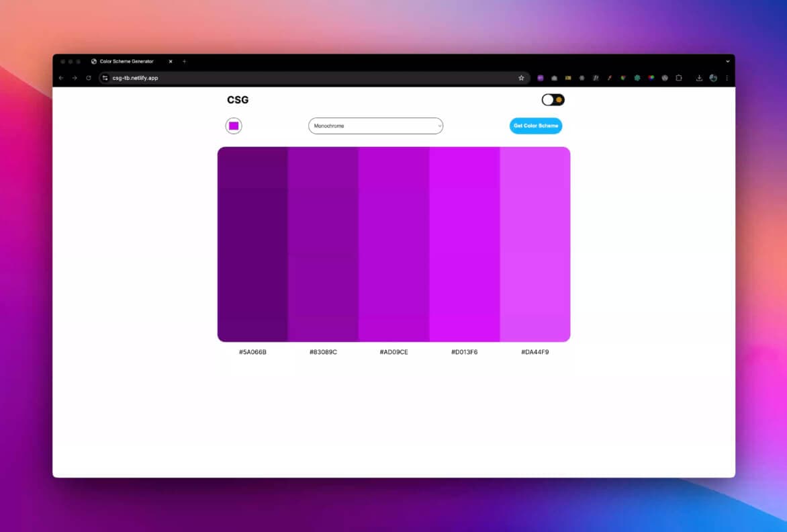Open the browser profile avatar icon
787x532 pixels.
[712, 78]
